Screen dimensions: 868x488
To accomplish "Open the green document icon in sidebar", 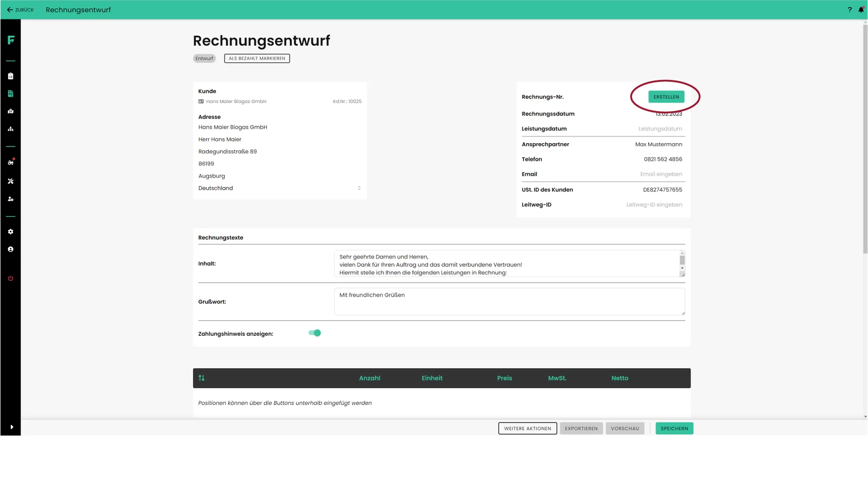I will pos(10,94).
